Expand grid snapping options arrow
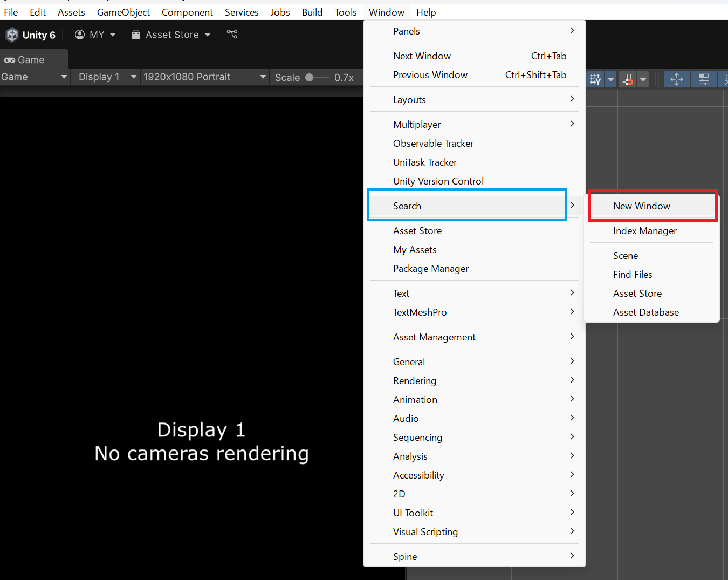Image resolution: width=728 pixels, height=580 pixels. point(643,79)
